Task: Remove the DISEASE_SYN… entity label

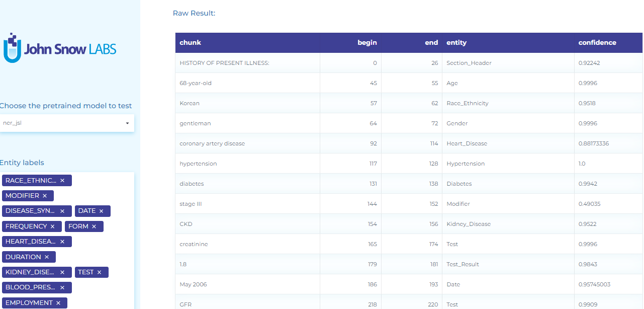Action: (62, 211)
